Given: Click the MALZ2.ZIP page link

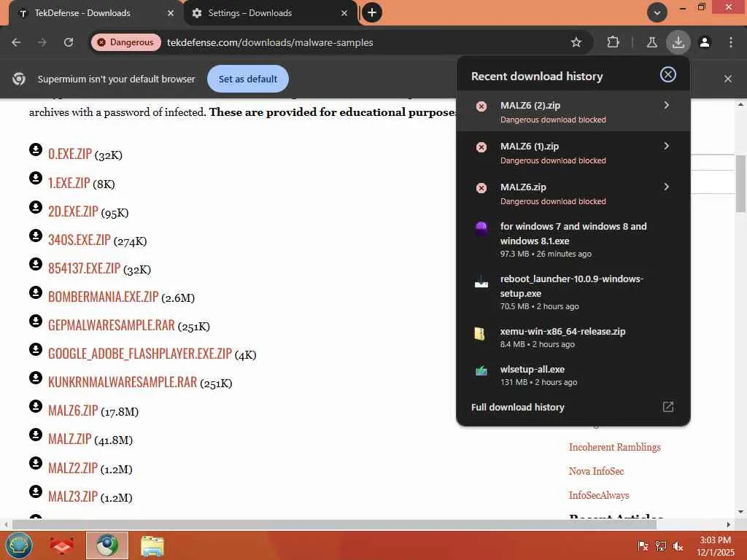Looking at the screenshot, I should pos(73,468).
